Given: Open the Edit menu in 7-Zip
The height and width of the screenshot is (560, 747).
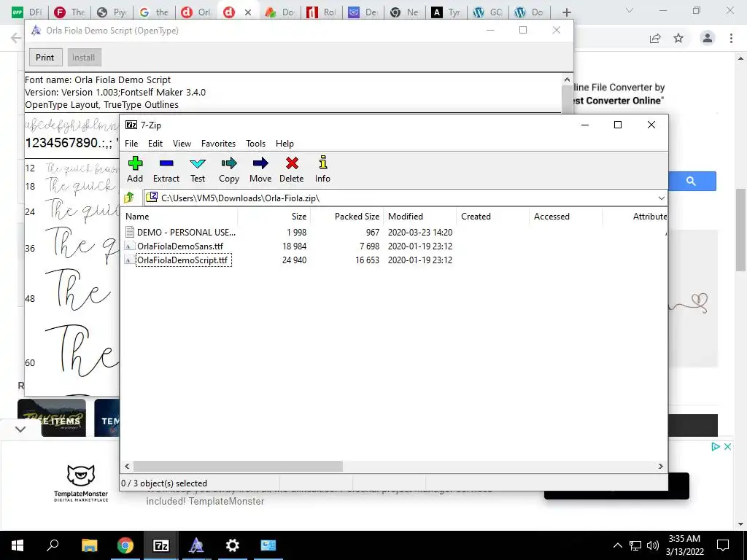Looking at the screenshot, I should coord(155,144).
